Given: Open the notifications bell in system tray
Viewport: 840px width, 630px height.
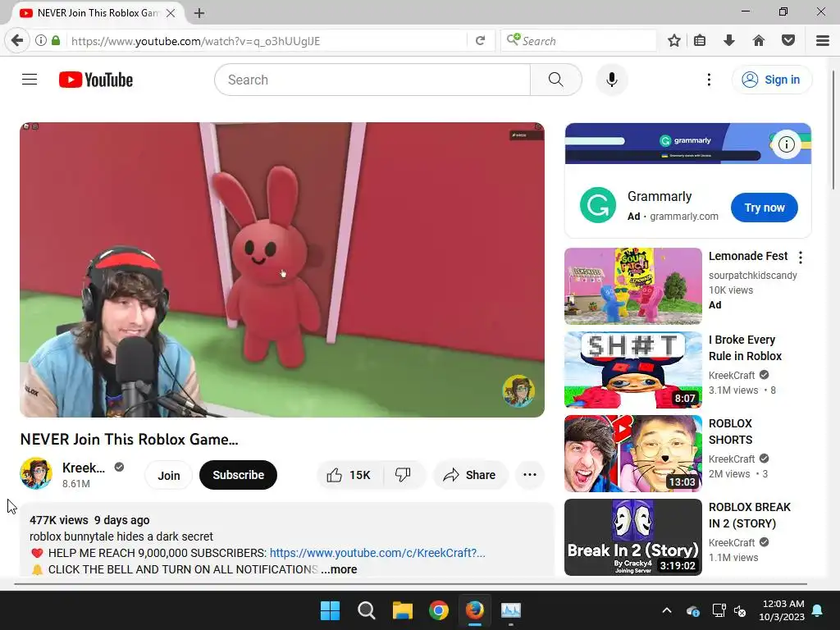Looking at the screenshot, I should [818, 610].
